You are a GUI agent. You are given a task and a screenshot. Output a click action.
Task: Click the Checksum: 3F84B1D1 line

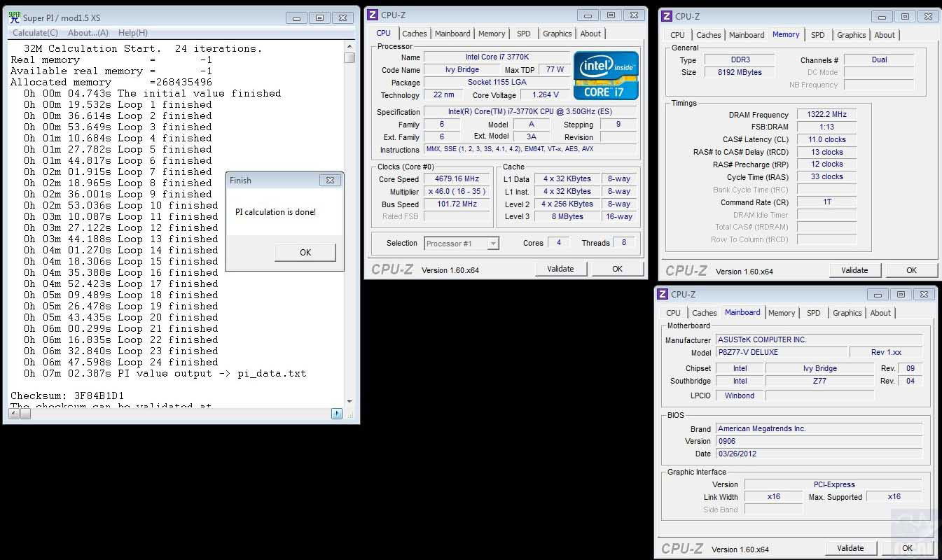tap(67, 396)
